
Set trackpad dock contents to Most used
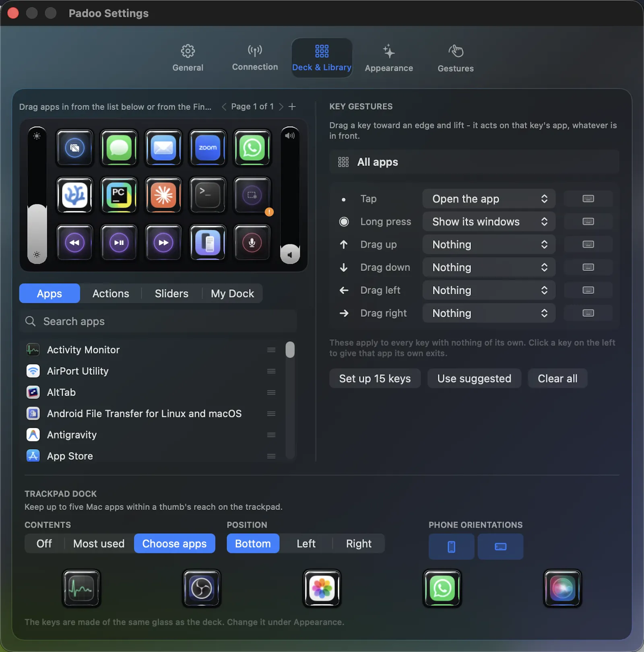click(99, 544)
